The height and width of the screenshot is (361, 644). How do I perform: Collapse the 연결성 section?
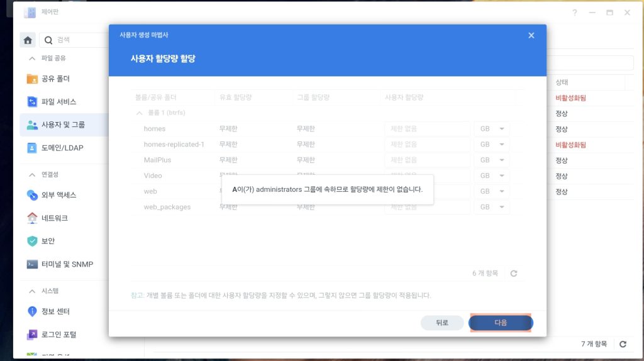tap(32, 174)
